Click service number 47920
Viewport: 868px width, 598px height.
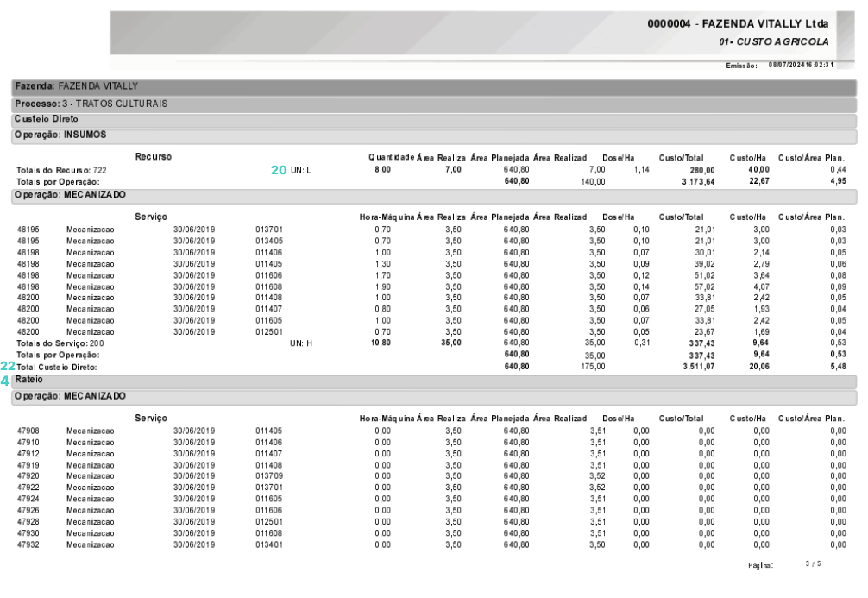pos(28,476)
